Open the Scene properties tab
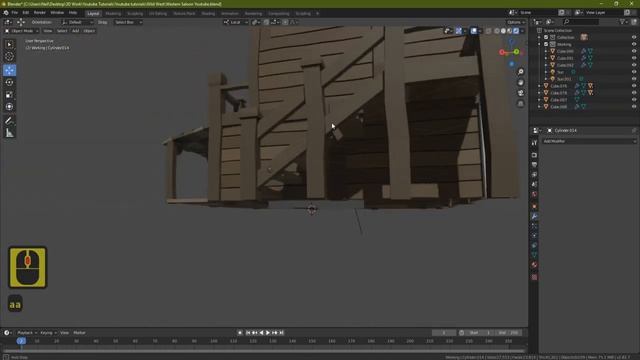The width and height of the screenshot is (640, 360). (534, 184)
